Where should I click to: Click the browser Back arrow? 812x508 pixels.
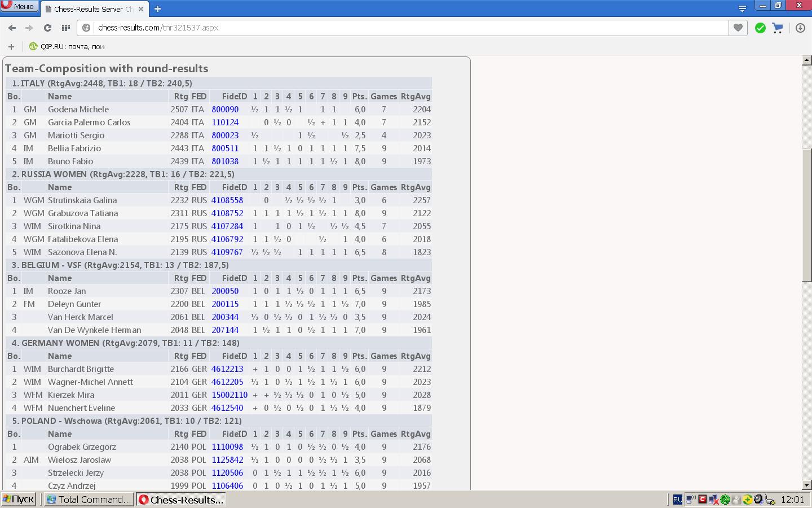[12, 28]
